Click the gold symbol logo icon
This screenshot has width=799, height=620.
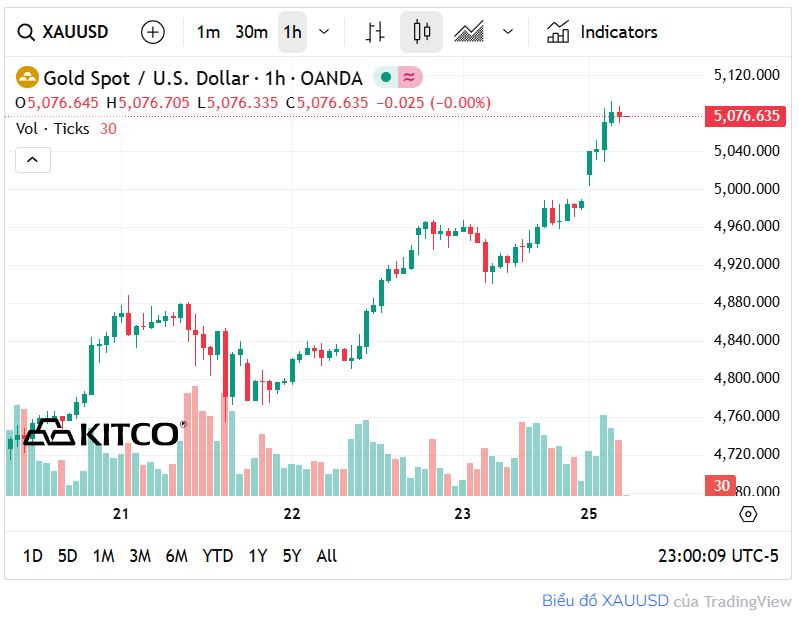click(27, 77)
